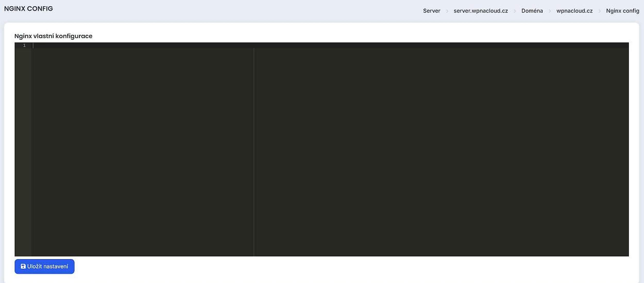Open the Doména breadcrumb link

pyautogui.click(x=532, y=11)
